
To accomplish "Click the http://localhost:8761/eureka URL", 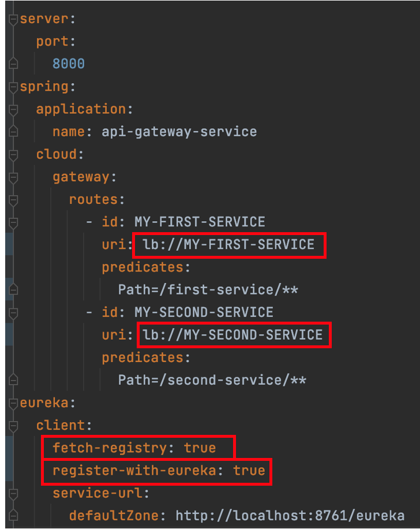I will [x=290, y=516].
